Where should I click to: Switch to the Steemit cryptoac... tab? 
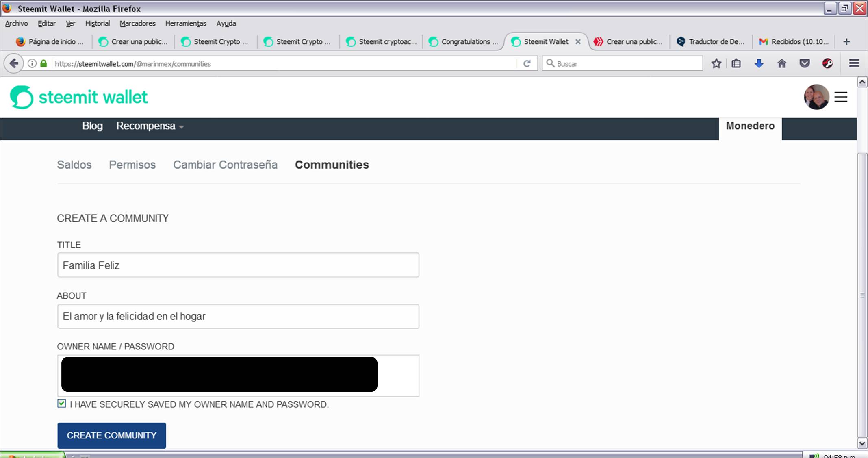[x=381, y=41]
